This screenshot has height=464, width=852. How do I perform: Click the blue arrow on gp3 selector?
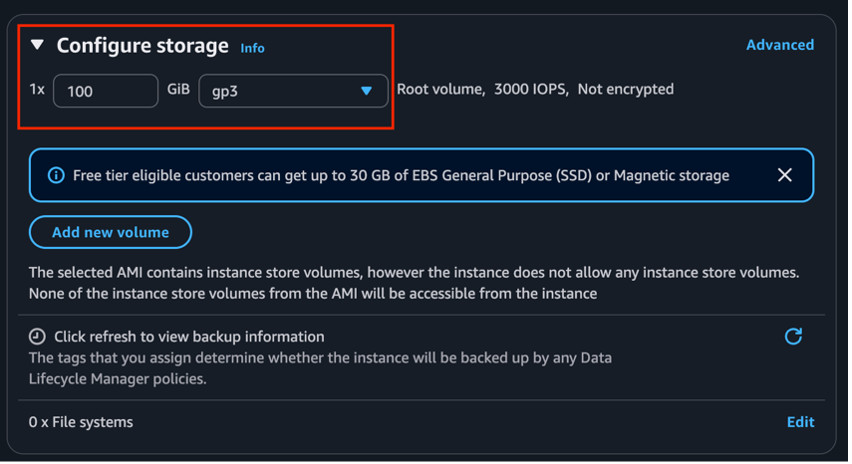(x=366, y=91)
